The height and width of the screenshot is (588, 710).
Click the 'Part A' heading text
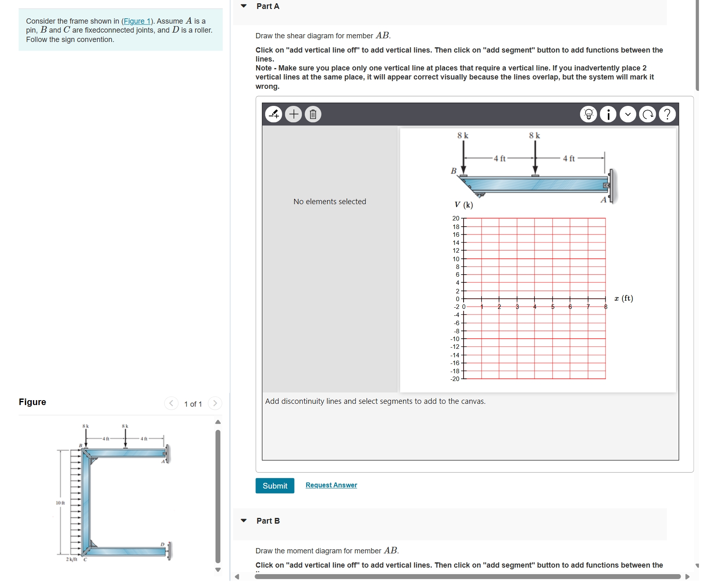pyautogui.click(x=268, y=6)
